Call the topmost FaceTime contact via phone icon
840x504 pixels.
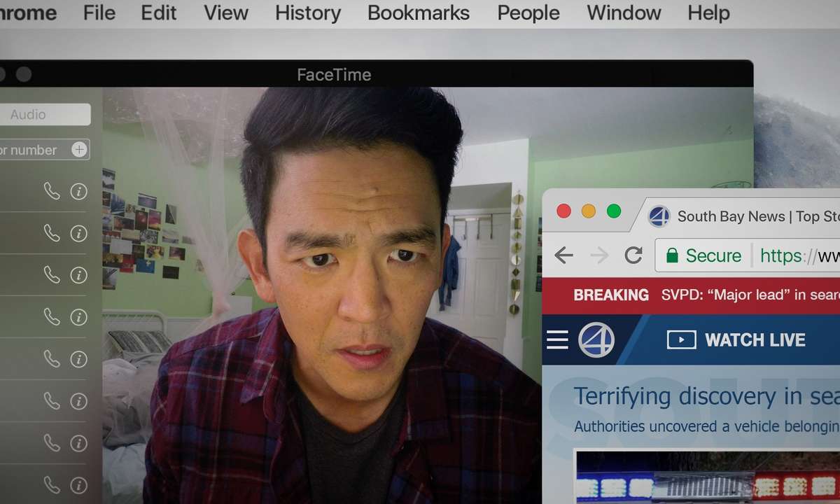pyautogui.click(x=52, y=190)
